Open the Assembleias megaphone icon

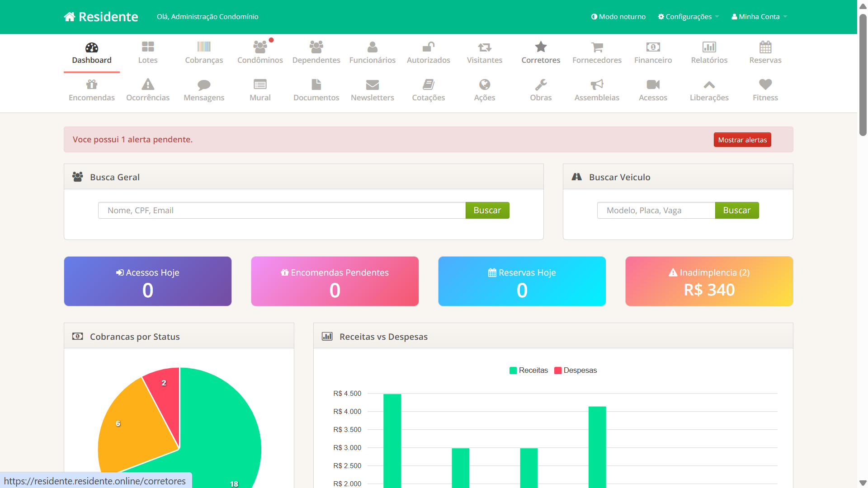pyautogui.click(x=597, y=84)
